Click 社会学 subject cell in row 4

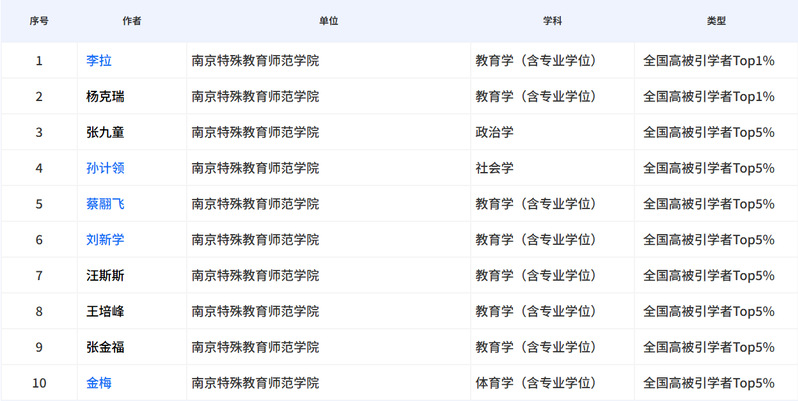(x=495, y=168)
